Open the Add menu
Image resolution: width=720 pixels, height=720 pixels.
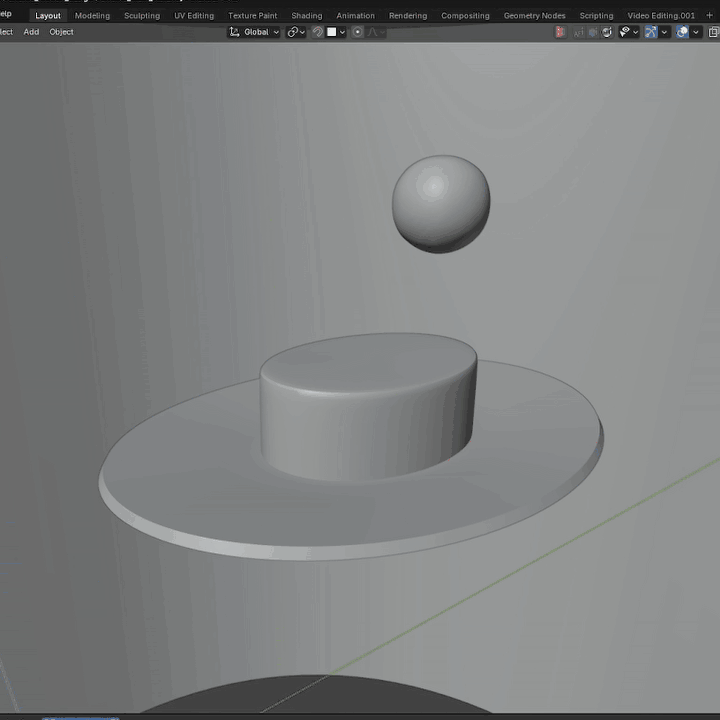click(x=31, y=32)
